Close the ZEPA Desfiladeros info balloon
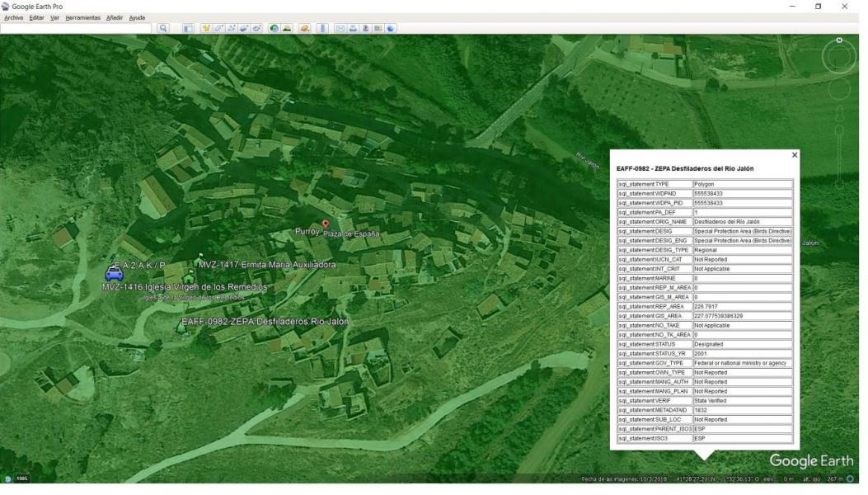This screenshot has width=868, height=495. [795, 155]
